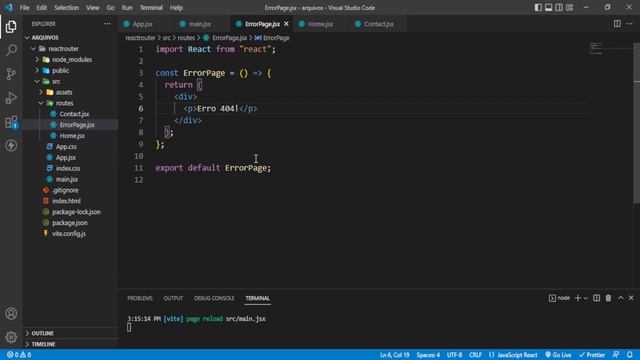Open the Accounts menu icon

[x=11, y=313]
